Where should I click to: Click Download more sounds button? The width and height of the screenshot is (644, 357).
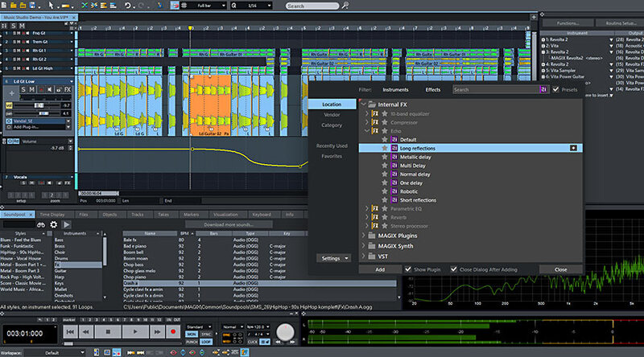(x=229, y=224)
